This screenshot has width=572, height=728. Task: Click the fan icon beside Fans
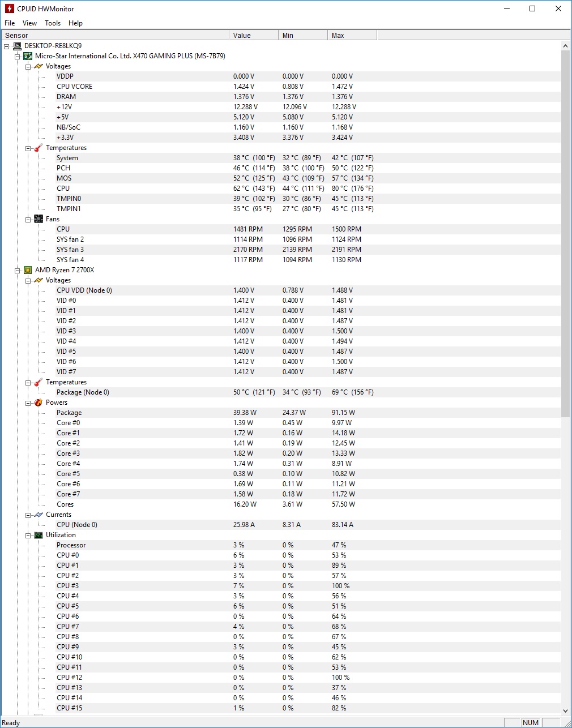[39, 219]
